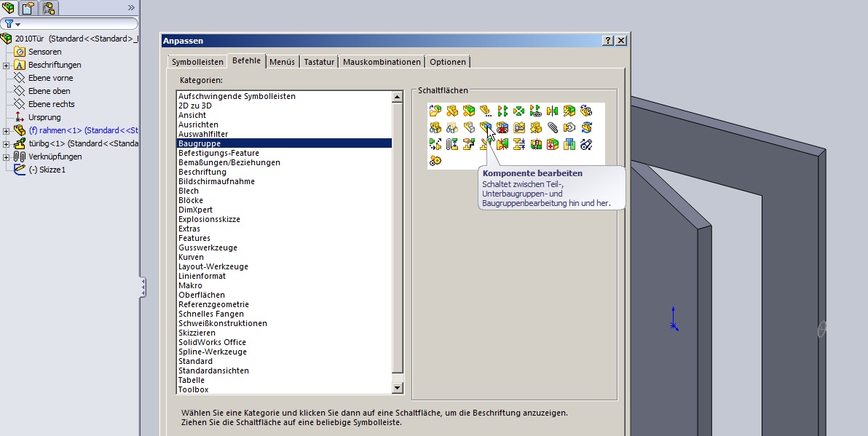This screenshot has height=436, width=868.
Task: Click the New Part icon with single yellow block
Action: click(452, 111)
